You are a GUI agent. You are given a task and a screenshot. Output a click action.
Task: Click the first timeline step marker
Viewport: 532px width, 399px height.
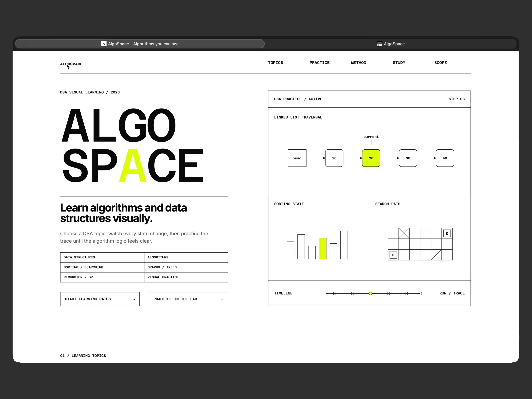(335, 293)
